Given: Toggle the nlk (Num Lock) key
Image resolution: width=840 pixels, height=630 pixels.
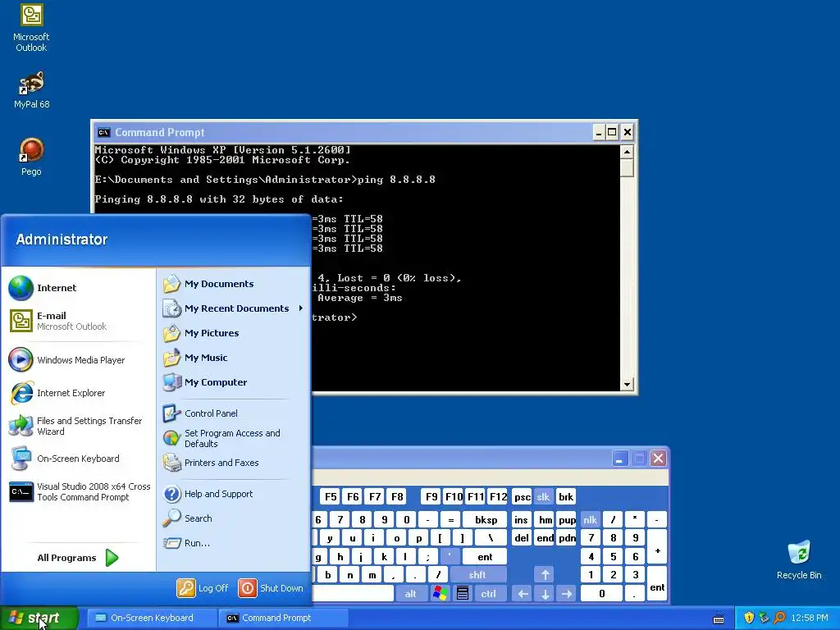Looking at the screenshot, I should click(590, 519).
